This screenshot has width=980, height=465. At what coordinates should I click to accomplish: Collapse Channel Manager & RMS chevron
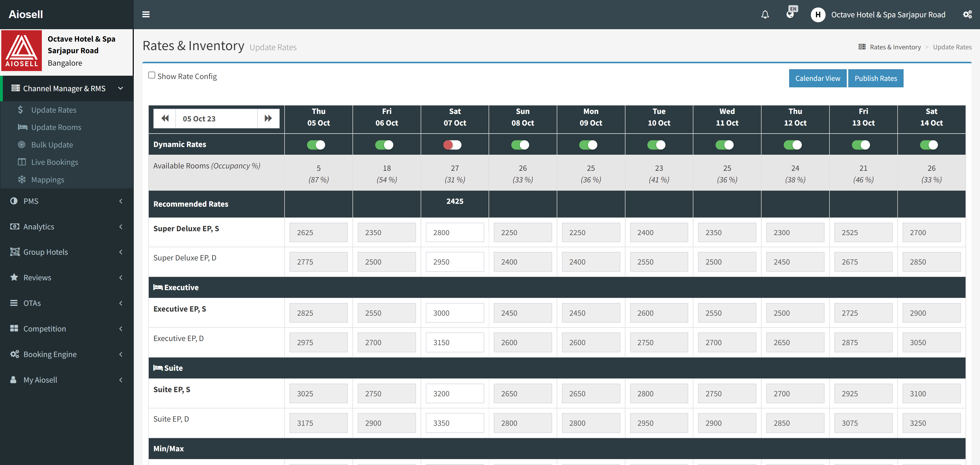[x=121, y=88]
